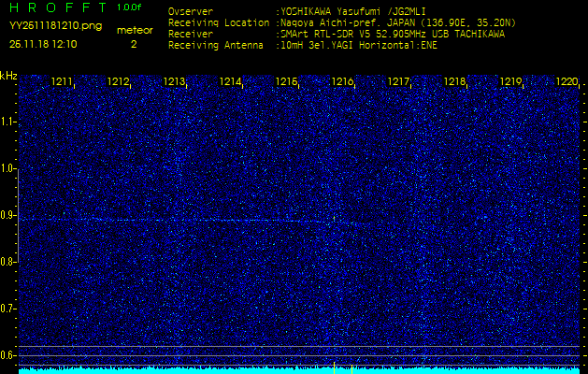Click the orange meteor label
The image size is (588, 374).
pos(134,30)
